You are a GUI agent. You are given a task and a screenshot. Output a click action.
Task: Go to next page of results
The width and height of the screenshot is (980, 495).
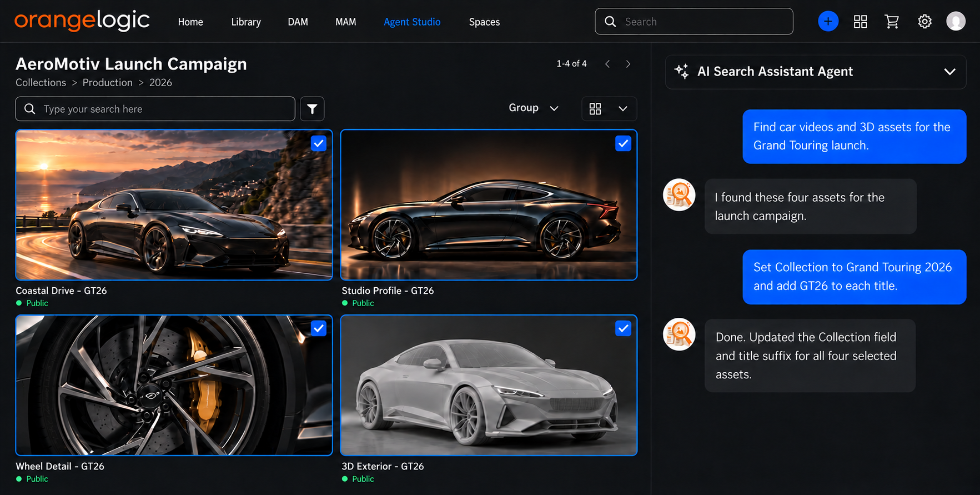point(628,64)
